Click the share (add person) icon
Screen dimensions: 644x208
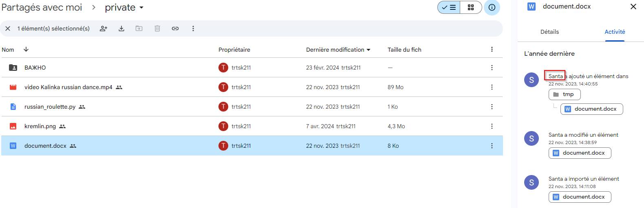104,28
